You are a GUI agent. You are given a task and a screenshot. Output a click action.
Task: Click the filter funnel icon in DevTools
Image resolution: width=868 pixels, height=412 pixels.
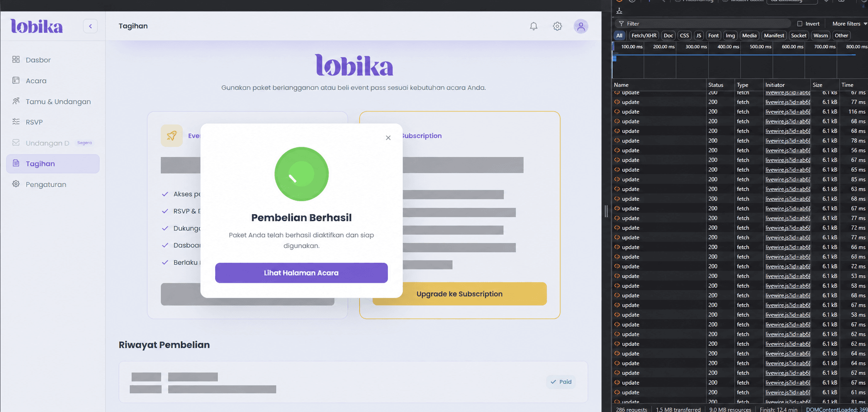[x=621, y=23]
